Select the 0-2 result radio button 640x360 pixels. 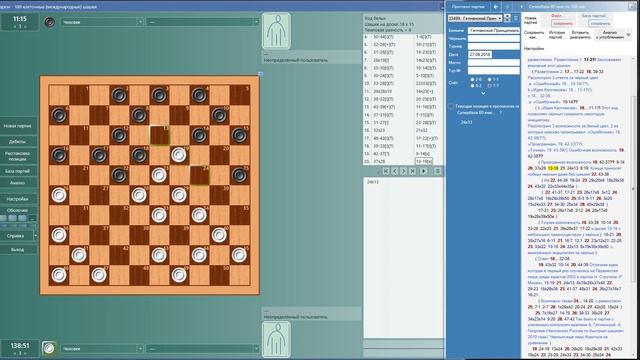pyautogui.click(x=473, y=86)
